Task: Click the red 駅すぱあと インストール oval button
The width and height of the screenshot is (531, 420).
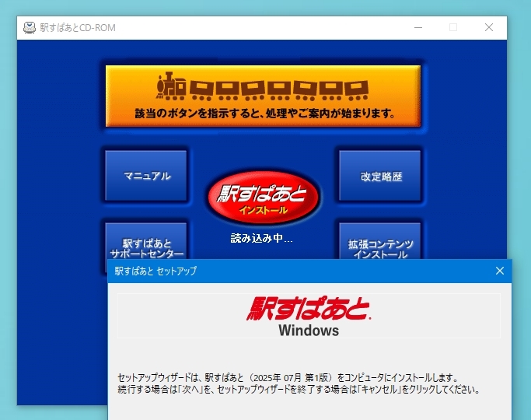Action: click(x=263, y=198)
